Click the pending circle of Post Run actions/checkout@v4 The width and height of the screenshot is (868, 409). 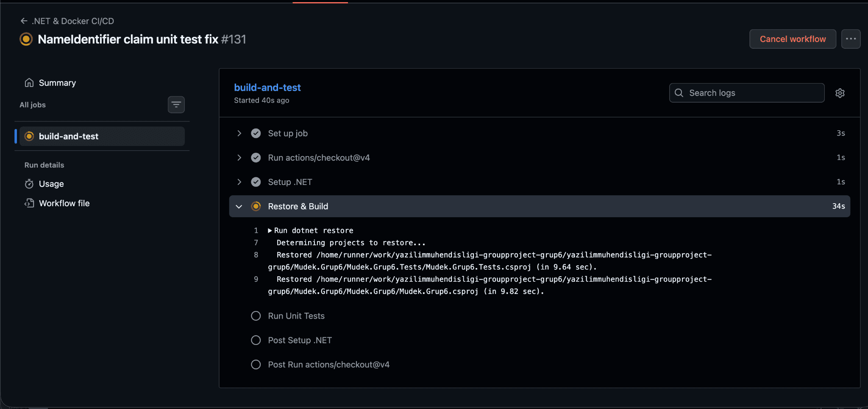pyautogui.click(x=256, y=364)
